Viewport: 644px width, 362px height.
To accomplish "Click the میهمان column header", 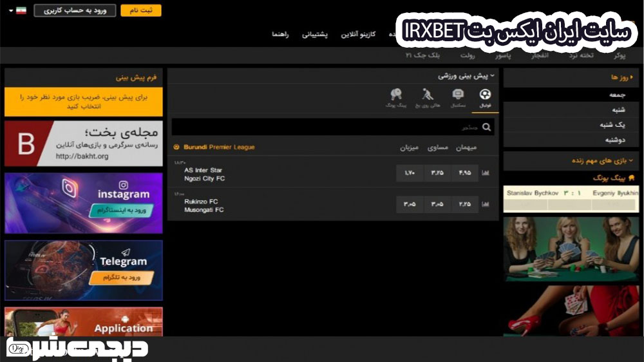I will click(x=466, y=147).
